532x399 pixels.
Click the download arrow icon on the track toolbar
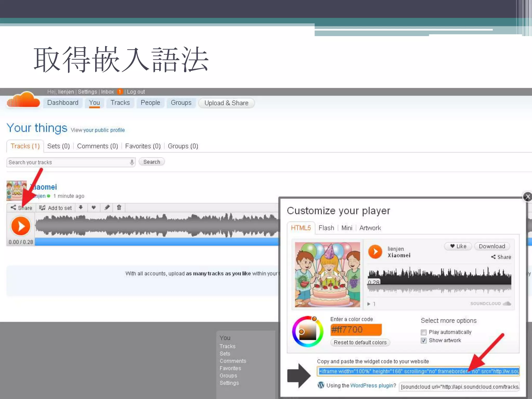point(81,208)
